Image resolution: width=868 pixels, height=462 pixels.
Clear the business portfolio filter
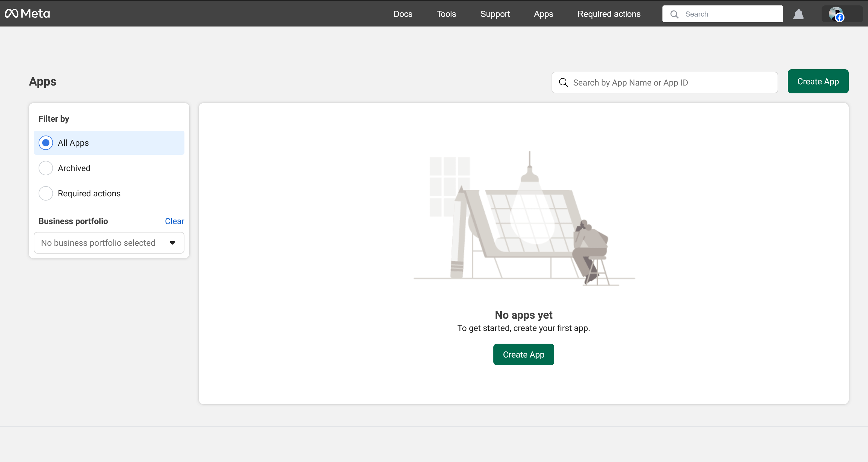pyautogui.click(x=174, y=221)
